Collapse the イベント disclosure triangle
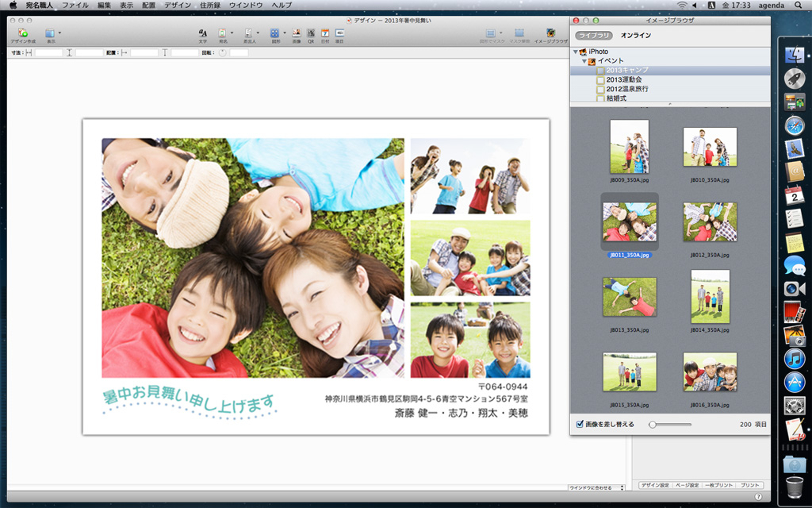This screenshot has width=812, height=508. point(584,61)
